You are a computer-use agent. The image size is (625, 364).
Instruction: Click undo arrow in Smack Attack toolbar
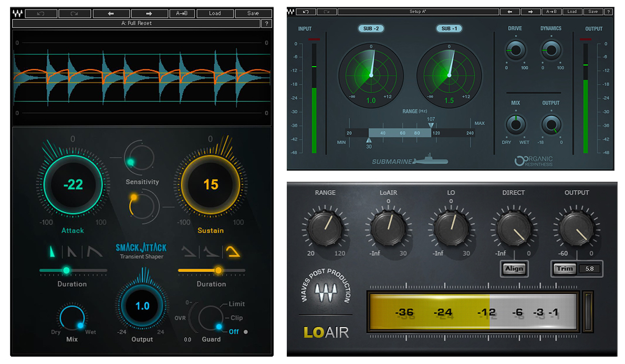tap(41, 13)
